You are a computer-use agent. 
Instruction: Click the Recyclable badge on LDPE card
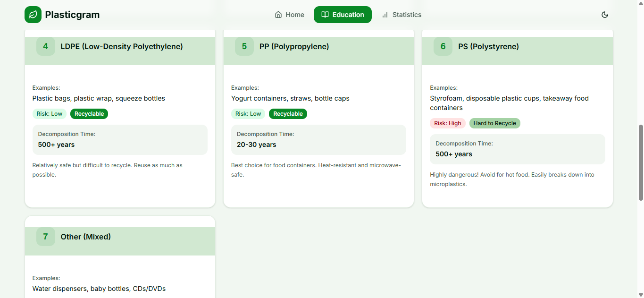(x=89, y=114)
